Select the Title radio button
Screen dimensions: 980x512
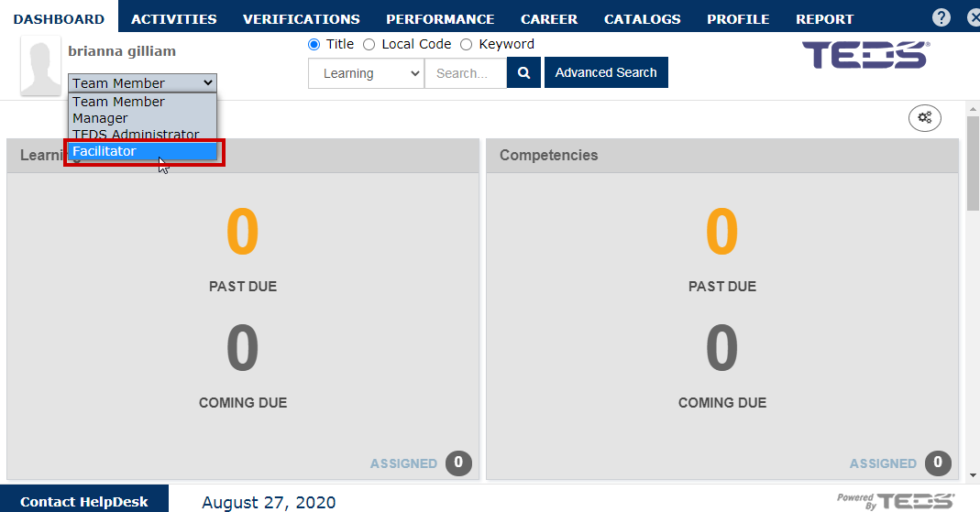tap(314, 44)
